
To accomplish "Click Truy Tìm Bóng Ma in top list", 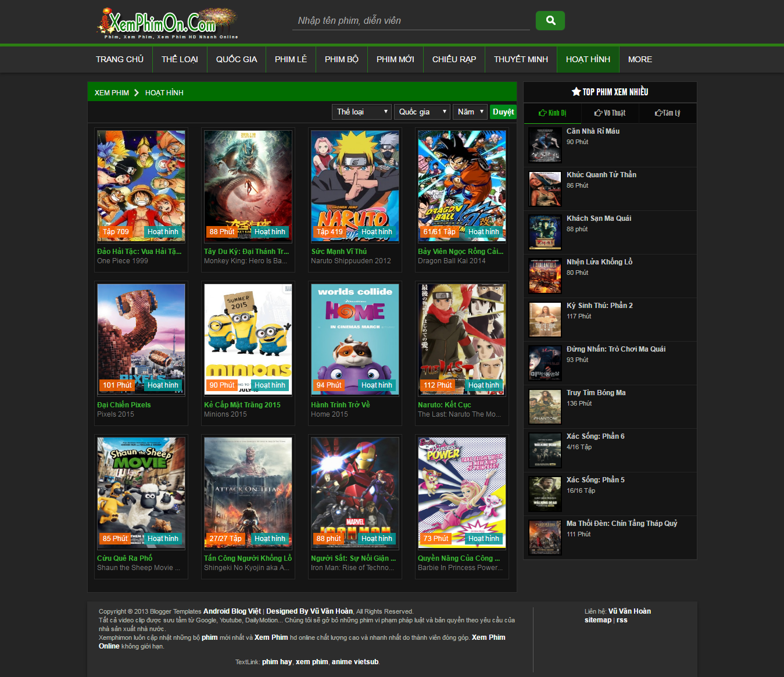I will (x=596, y=393).
